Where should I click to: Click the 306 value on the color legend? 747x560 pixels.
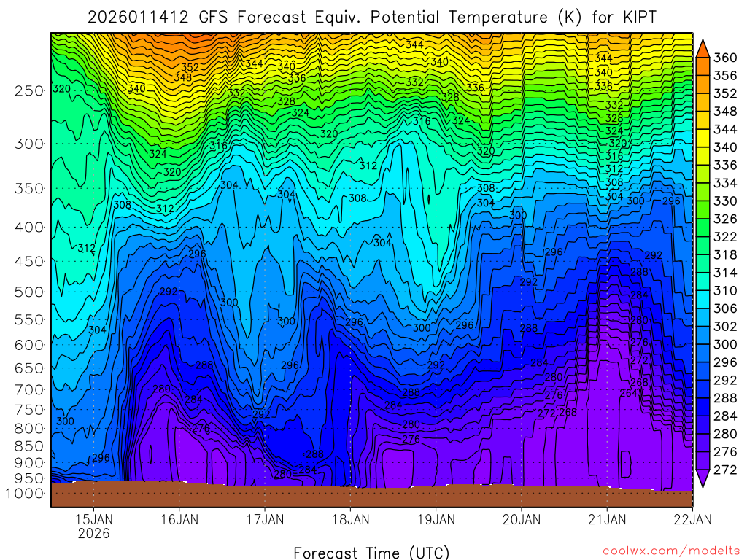point(725,308)
